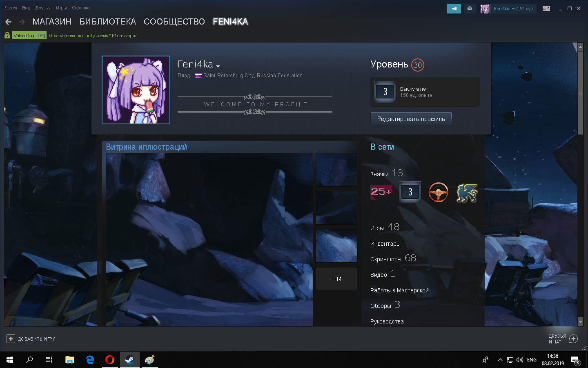The image size is (588, 368).
Task: Open Task View on the taskbar
Action: (x=49, y=360)
